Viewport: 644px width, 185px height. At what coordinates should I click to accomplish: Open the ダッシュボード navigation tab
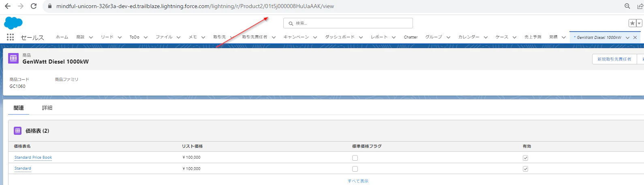(x=340, y=37)
